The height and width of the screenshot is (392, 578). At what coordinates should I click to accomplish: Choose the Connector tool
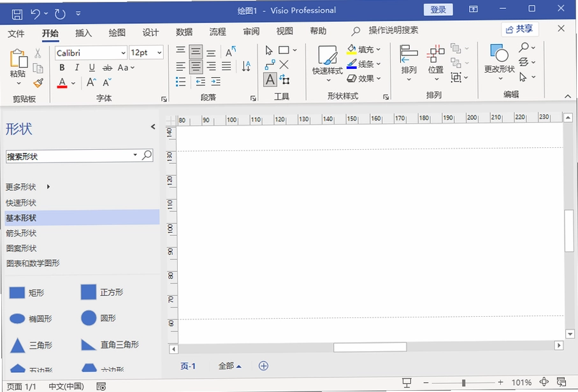click(270, 65)
